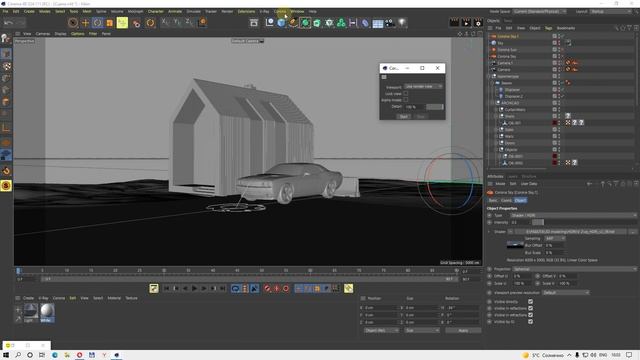
Task: Click the yellow recent tool icon
Action: pos(122,22)
